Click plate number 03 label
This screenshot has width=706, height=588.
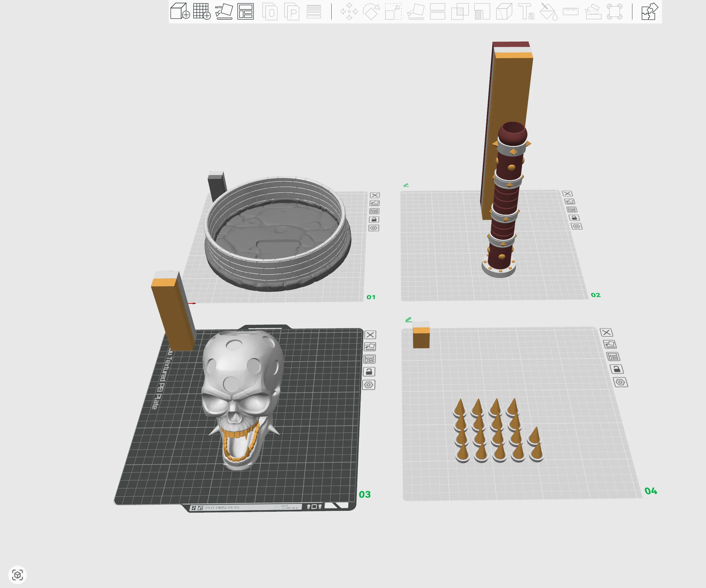tap(365, 494)
